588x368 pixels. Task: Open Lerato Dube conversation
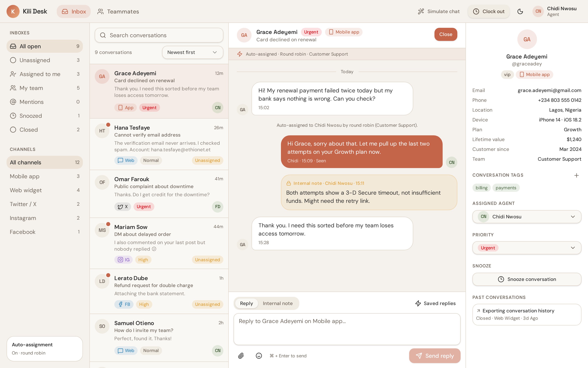159,291
